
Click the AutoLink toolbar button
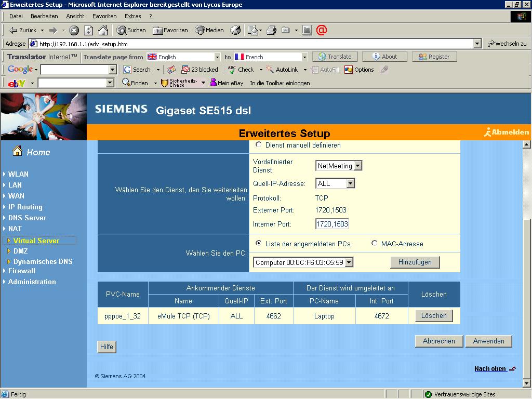pos(282,70)
